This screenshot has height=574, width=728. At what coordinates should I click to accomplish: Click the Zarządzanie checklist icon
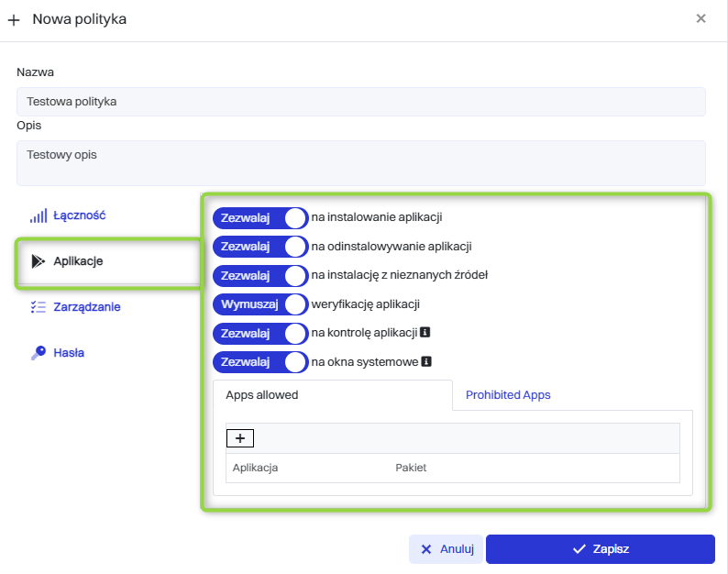coord(38,307)
